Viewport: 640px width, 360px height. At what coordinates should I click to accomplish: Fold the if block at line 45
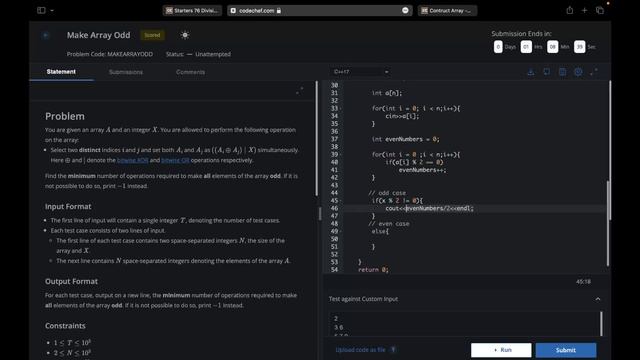[341, 201]
